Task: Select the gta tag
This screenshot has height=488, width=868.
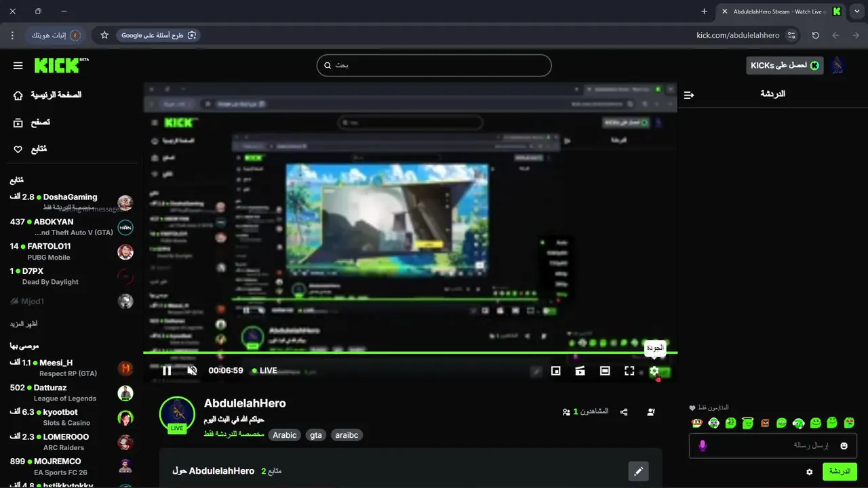Action: click(x=316, y=435)
